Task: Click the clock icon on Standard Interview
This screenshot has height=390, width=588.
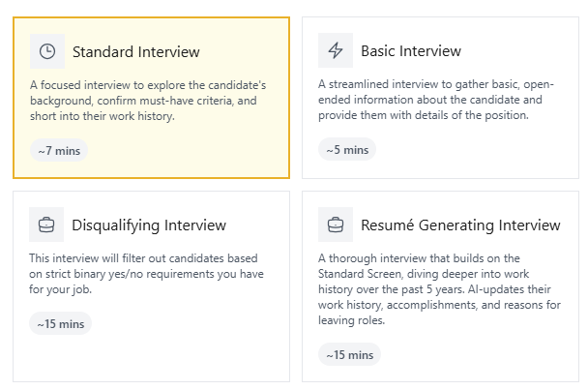Action: 46,51
